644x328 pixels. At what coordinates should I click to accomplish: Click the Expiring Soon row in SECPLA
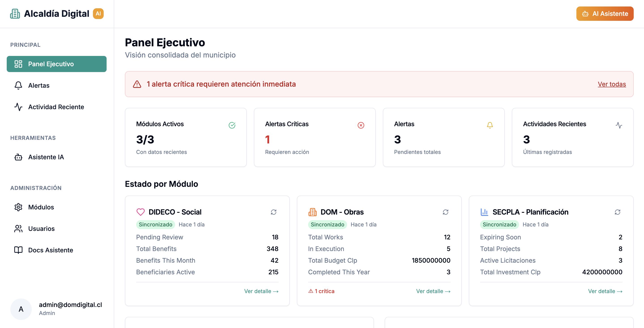click(x=551, y=237)
